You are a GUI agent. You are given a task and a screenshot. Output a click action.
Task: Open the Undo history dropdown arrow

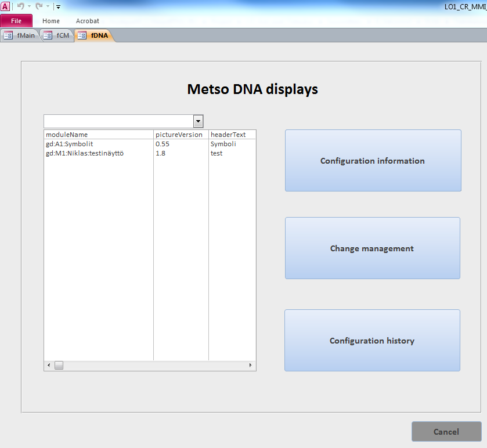click(x=29, y=6)
